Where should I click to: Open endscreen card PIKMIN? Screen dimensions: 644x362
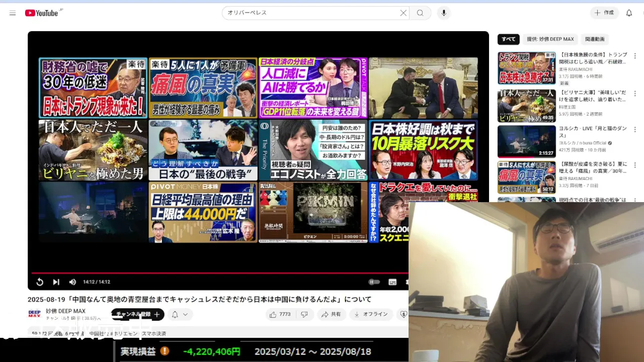[313, 212]
